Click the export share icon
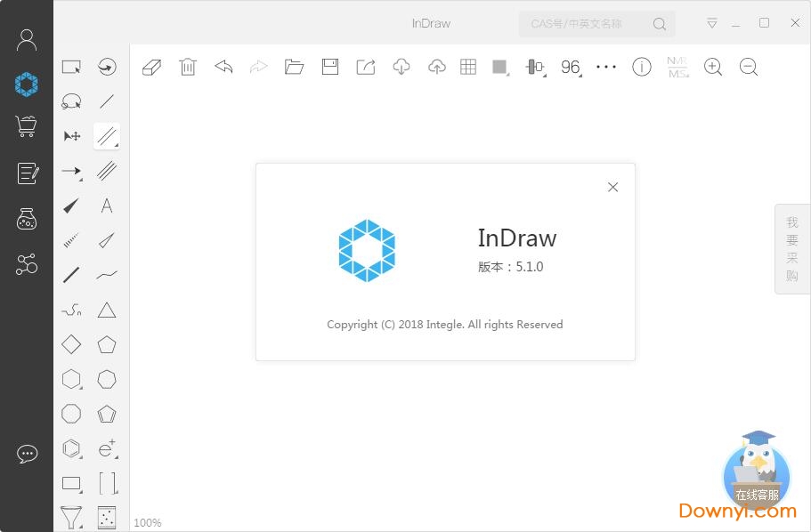This screenshot has height=532, width=811. [366, 67]
